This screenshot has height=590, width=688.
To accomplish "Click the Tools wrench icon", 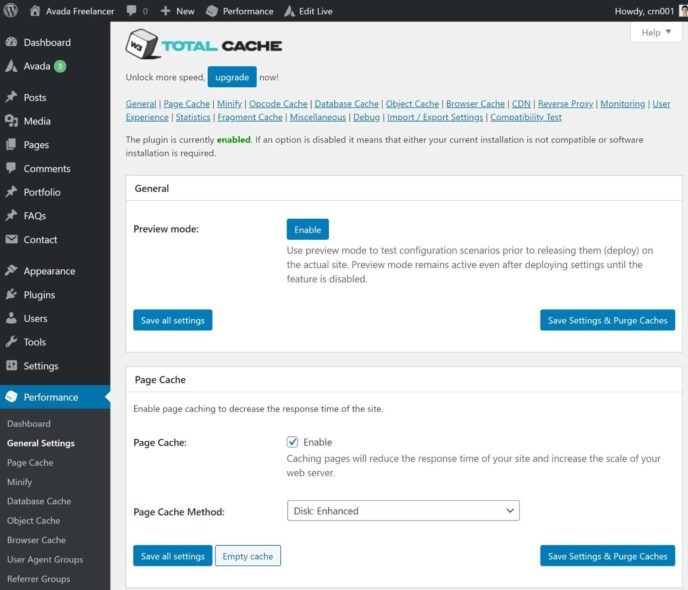I will point(11,342).
